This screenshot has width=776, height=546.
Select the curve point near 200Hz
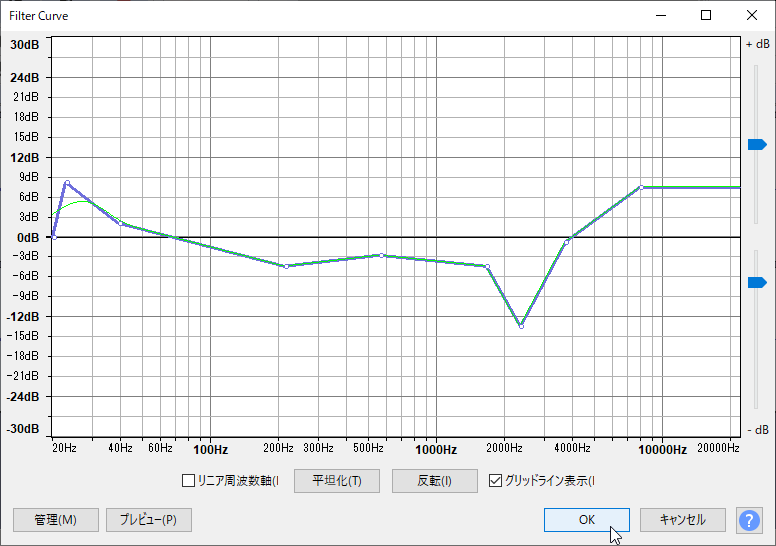(287, 266)
